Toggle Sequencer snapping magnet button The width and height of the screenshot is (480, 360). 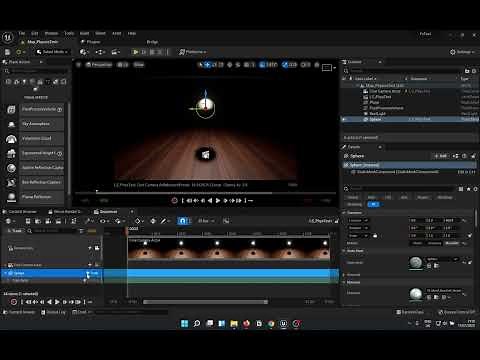(183, 221)
